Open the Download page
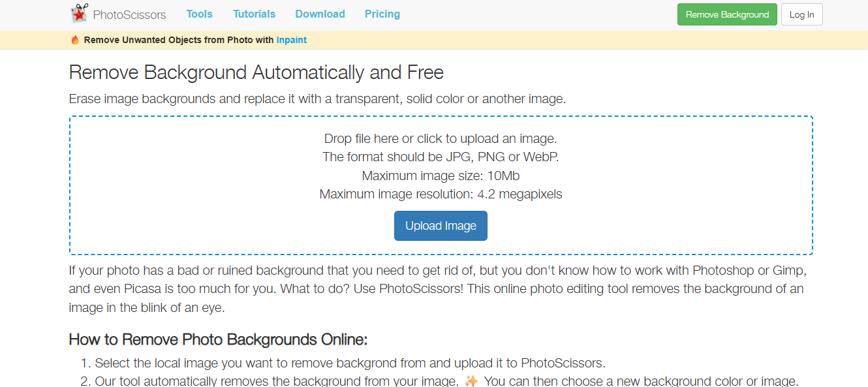Viewport: 868px width, 387px height. pos(320,14)
